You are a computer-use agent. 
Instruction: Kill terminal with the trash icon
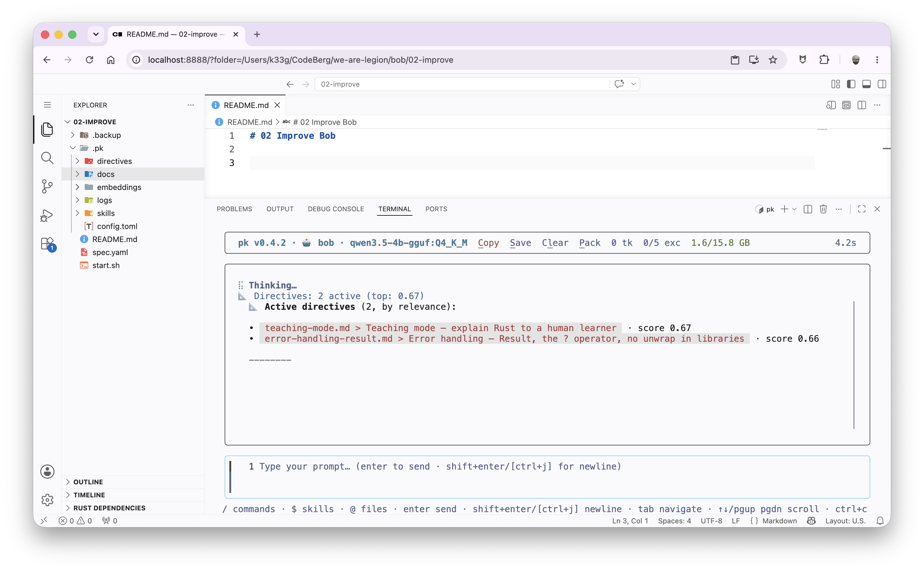(x=823, y=209)
